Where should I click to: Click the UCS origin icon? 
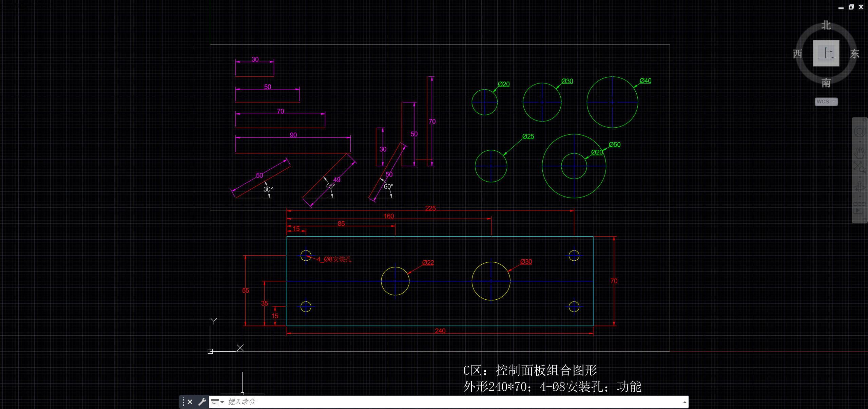pos(210,351)
